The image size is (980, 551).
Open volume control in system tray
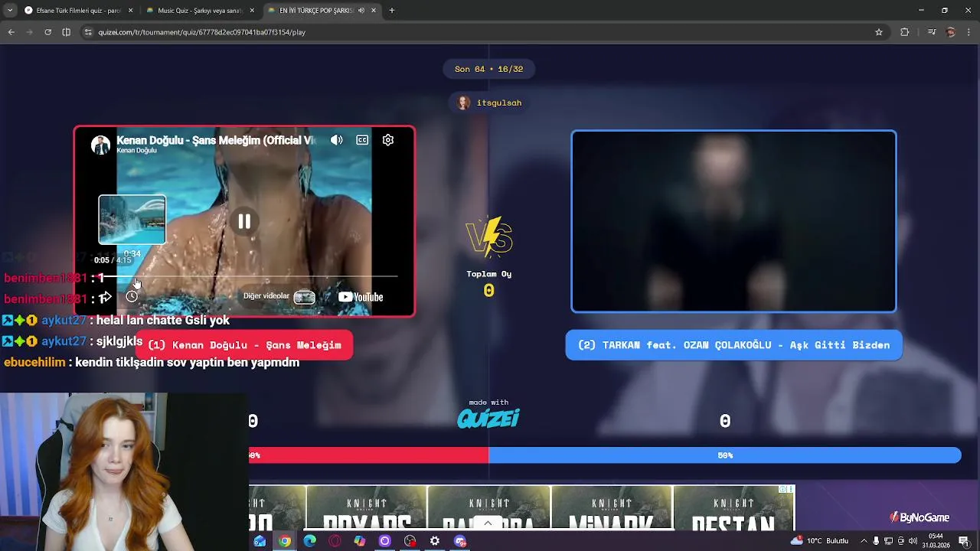click(913, 541)
